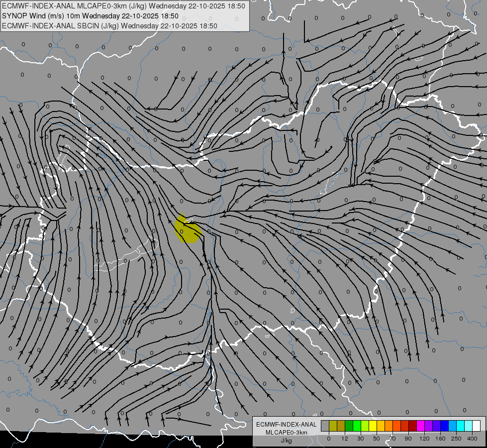Click the legend scale value 160
Screen dimensions: 487x448
click(x=440, y=439)
